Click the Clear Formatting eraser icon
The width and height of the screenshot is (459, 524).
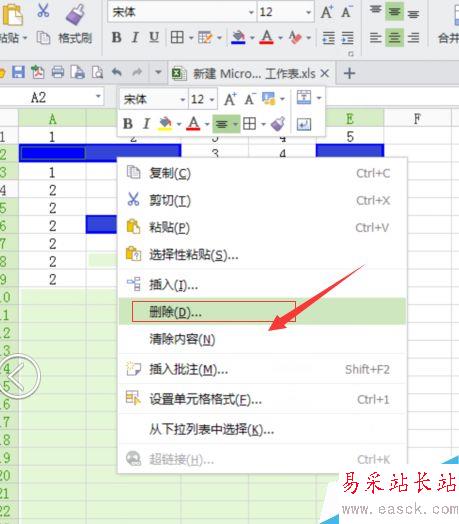(x=296, y=37)
